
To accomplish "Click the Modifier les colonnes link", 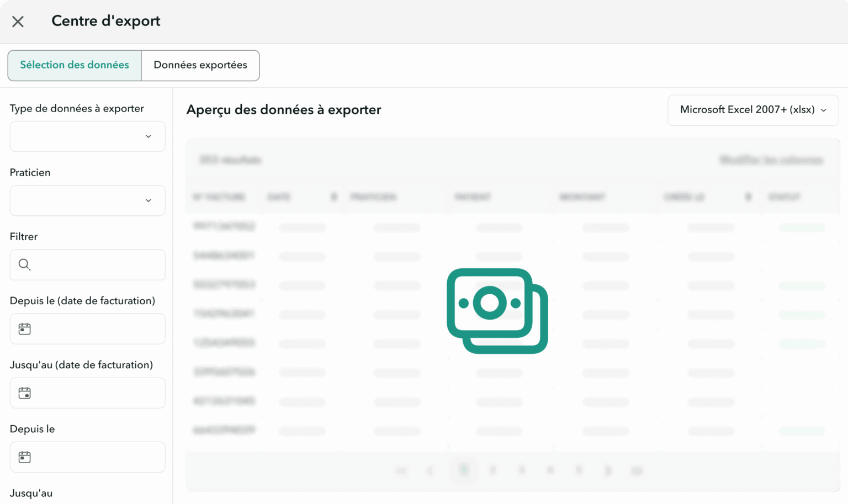I will point(771,160).
